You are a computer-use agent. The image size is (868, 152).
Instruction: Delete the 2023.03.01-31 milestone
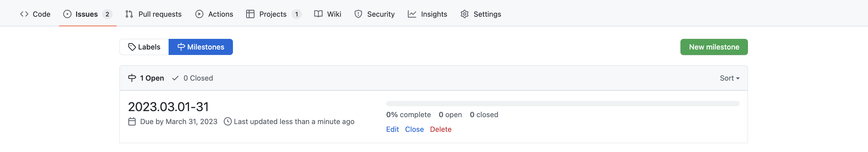440,129
